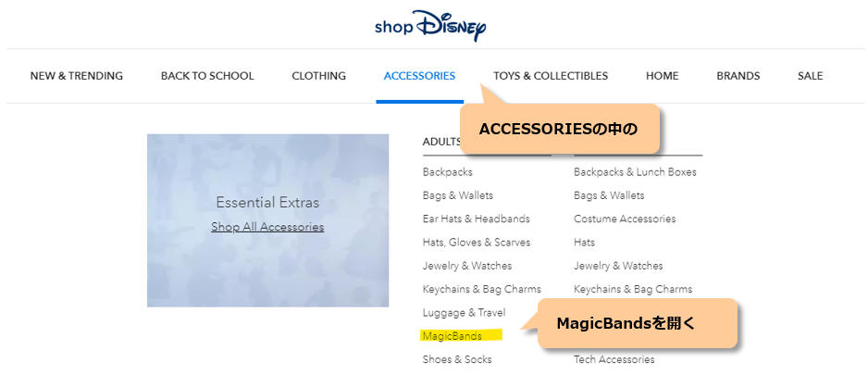Open adult Backpacks category
The width and height of the screenshot is (868, 375).
447,171
